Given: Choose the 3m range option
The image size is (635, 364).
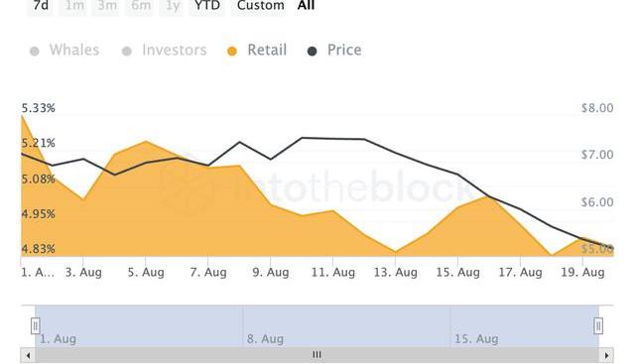Looking at the screenshot, I should pos(106,6).
